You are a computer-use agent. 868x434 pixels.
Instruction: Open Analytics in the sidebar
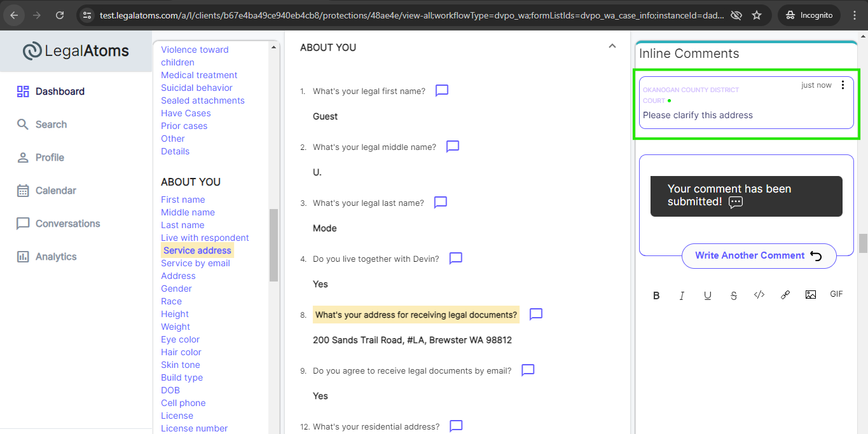tap(46, 257)
